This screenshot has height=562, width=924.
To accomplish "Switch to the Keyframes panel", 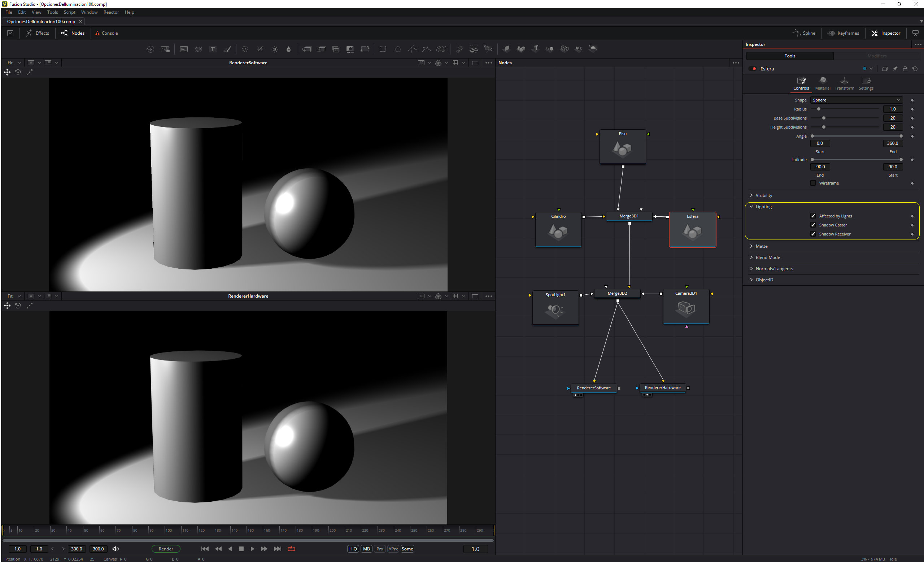I will tap(844, 33).
